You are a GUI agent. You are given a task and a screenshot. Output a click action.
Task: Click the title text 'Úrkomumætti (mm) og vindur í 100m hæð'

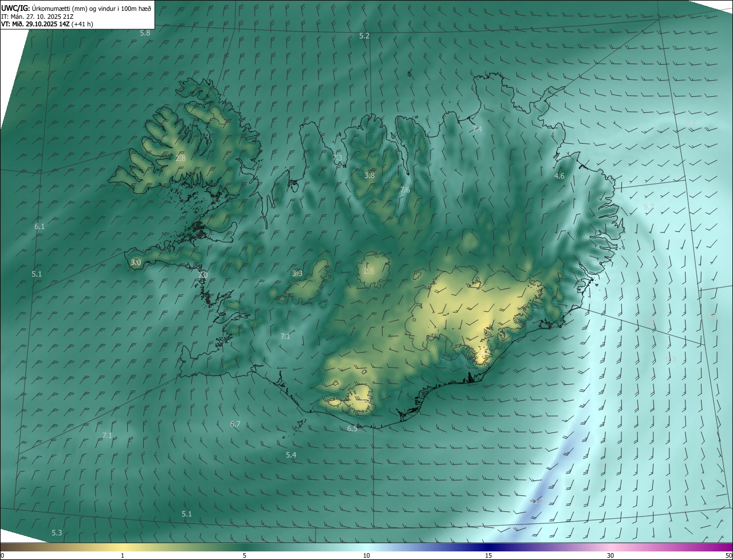point(92,9)
